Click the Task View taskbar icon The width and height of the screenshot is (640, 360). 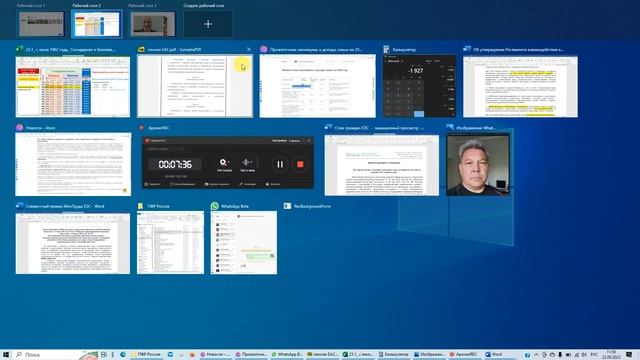pos(104,355)
